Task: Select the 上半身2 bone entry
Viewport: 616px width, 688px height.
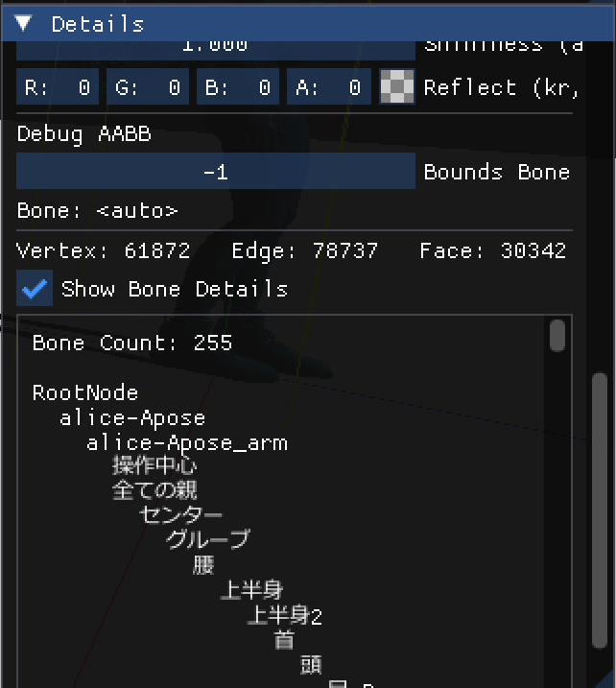Action: point(285,615)
